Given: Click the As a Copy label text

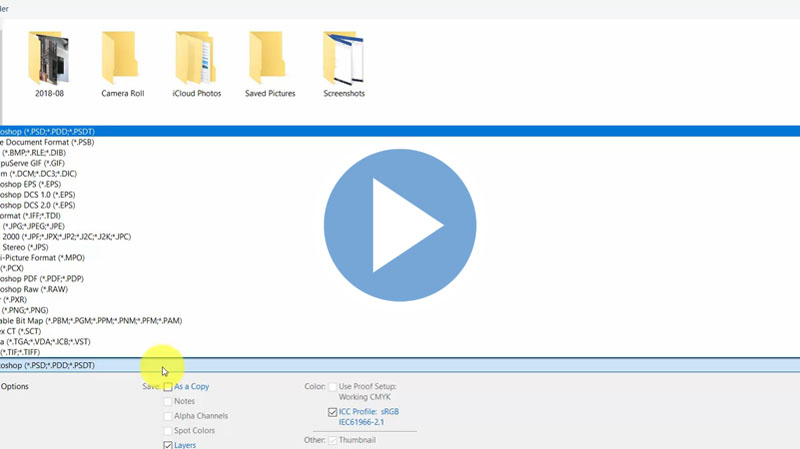Looking at the screenshot, I should pos(192,387).
